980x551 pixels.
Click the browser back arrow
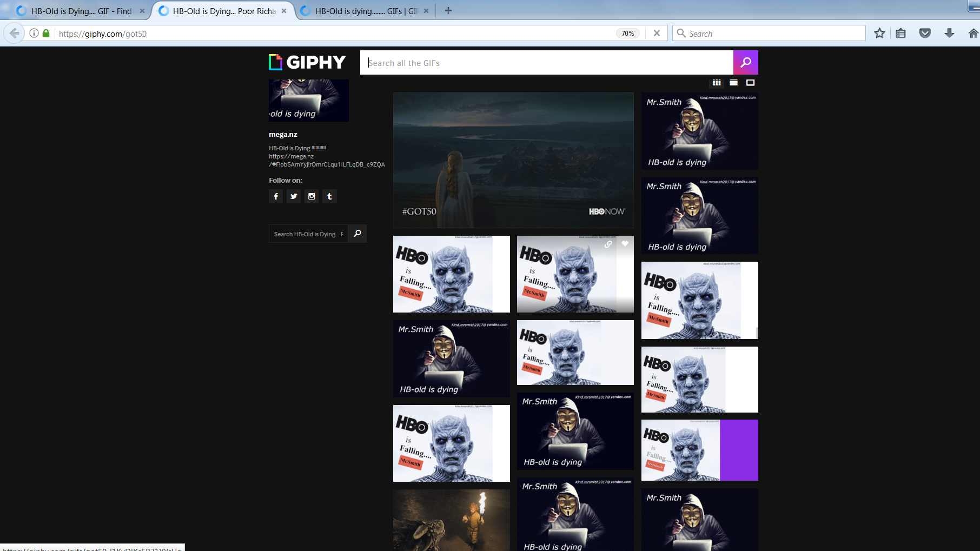point(14,34)
